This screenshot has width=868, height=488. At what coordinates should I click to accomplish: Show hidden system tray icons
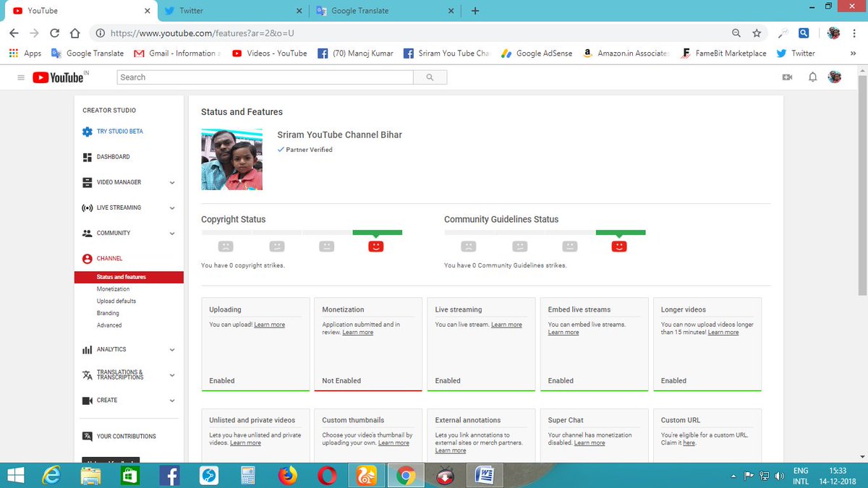[x=734, y=476]
